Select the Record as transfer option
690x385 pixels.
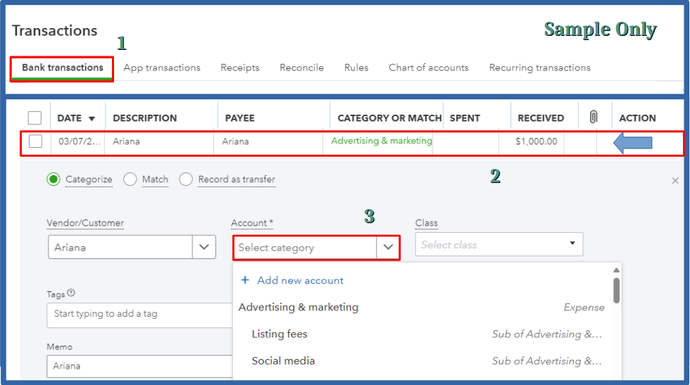tap(186, 180)
